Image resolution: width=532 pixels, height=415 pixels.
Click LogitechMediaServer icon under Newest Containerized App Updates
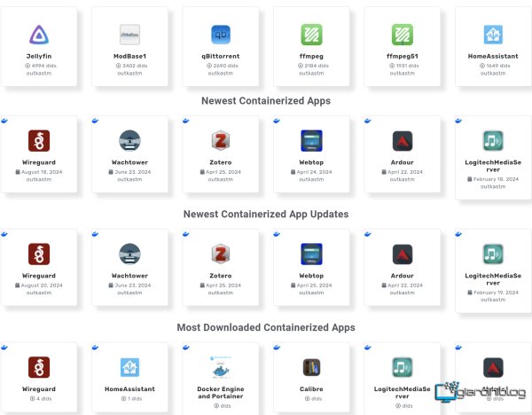(493, 254)
